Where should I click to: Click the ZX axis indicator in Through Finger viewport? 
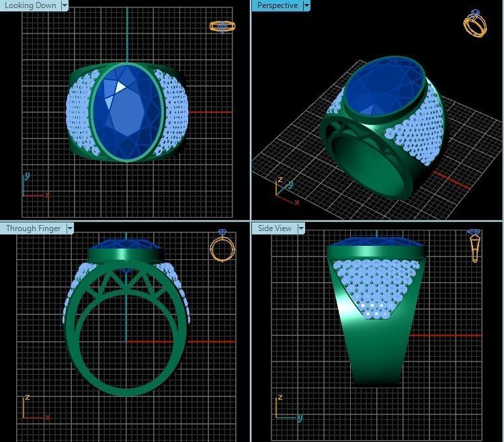point(36,407)
